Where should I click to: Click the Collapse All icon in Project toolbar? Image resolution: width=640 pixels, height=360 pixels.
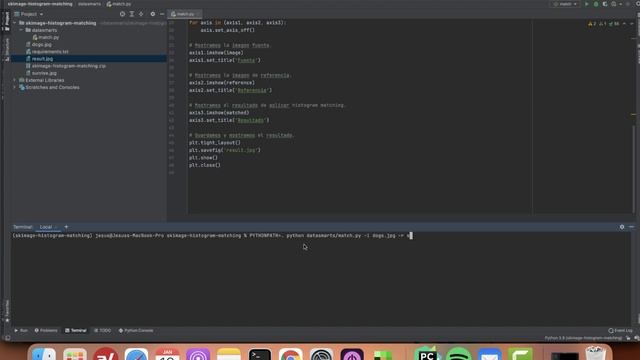coord(141,14)
